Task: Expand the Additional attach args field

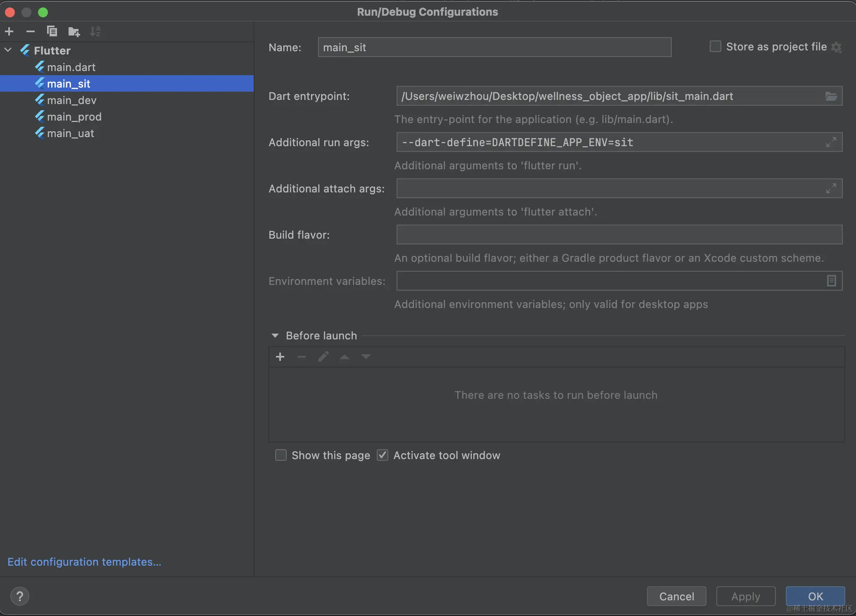Action: 831,189
